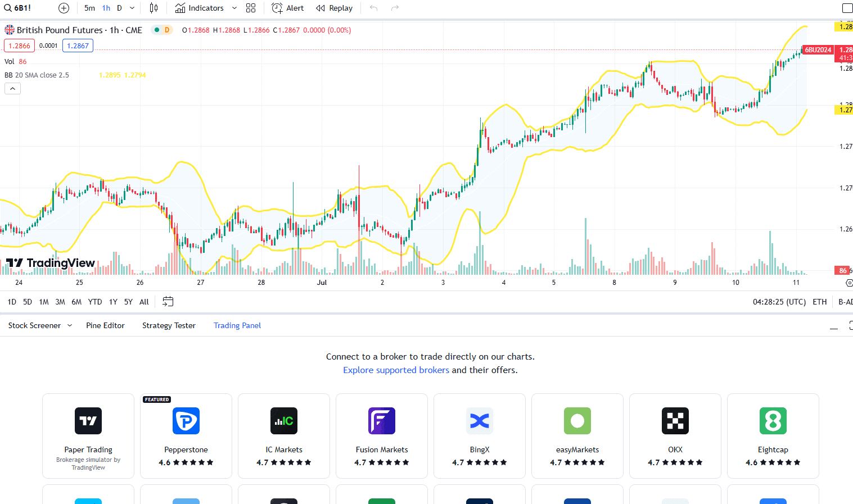
Task: Open the go-to-date calendar icon
Action: click(168, 302)
